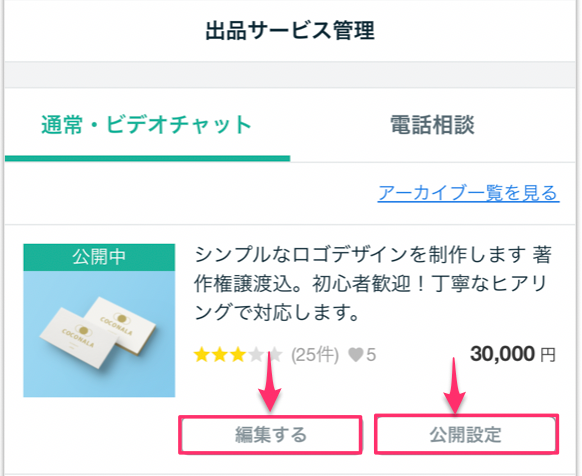Open the logo design service title
This screenshot has height=476, width=582.
[373, 284]
